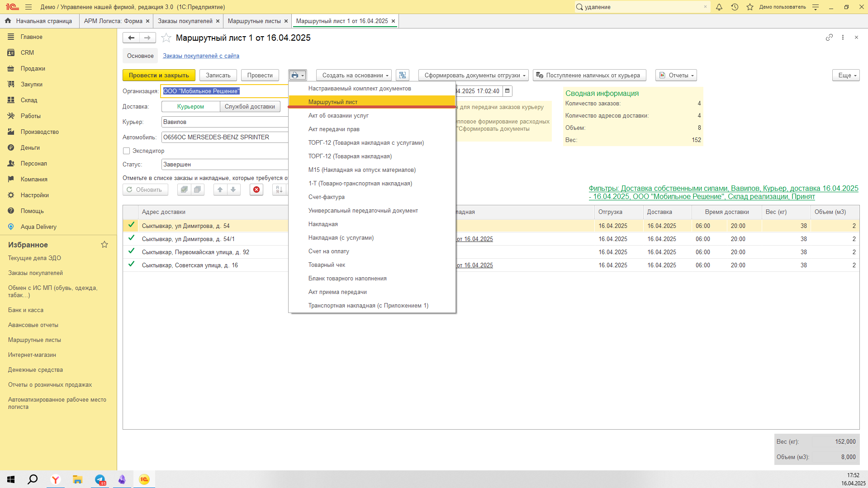Image resolution: width=868 pixels, height=488 pixels.
Task: Open title bar service settings dropdown icon
Action: [x=816, y=7]
